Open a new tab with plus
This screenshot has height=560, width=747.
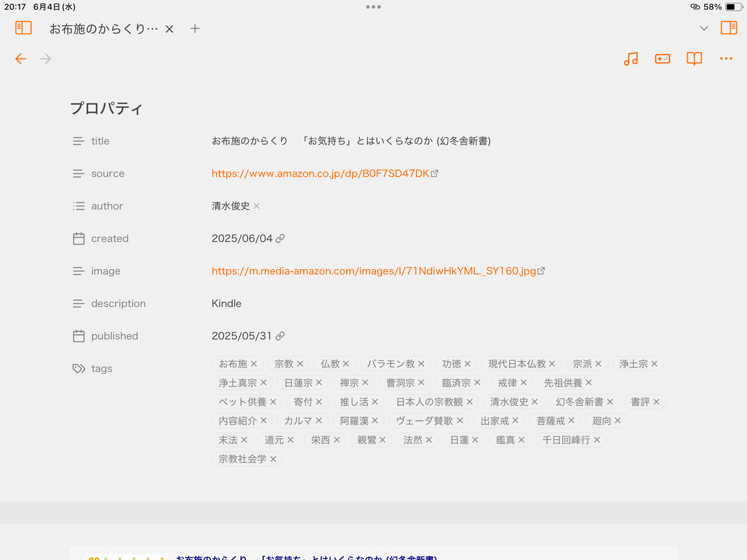(195, 29)
